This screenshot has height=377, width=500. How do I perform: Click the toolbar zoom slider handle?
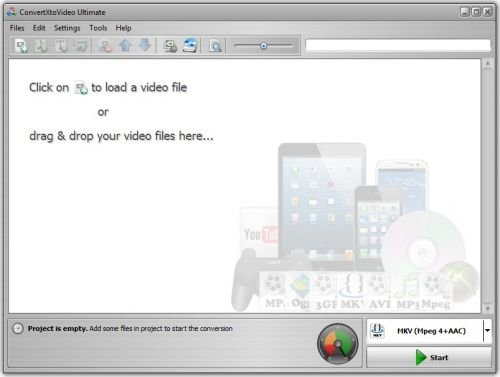click(x=263, y=46)
